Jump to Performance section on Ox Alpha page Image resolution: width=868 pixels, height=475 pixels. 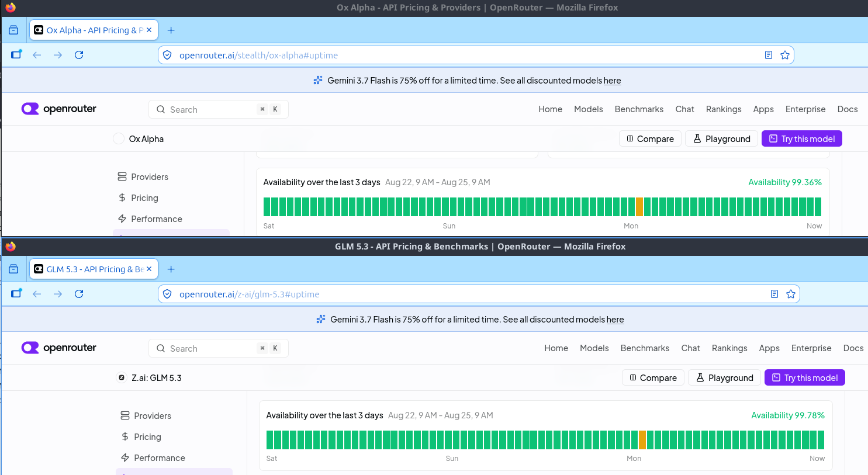click(x=150, y=219)
